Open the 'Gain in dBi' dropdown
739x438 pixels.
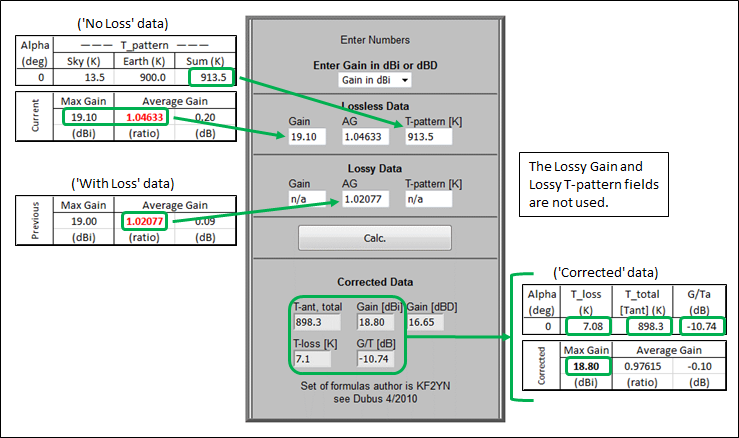[x=375, y=79]
